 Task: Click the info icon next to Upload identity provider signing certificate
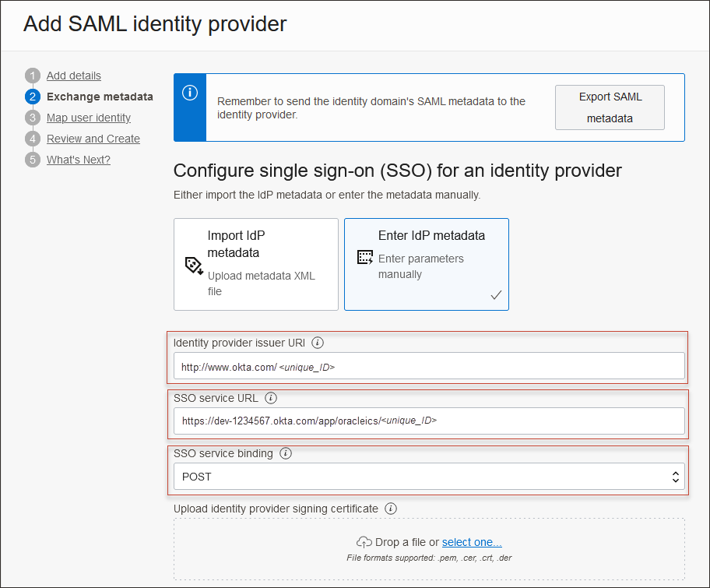(x=391, y=509)
